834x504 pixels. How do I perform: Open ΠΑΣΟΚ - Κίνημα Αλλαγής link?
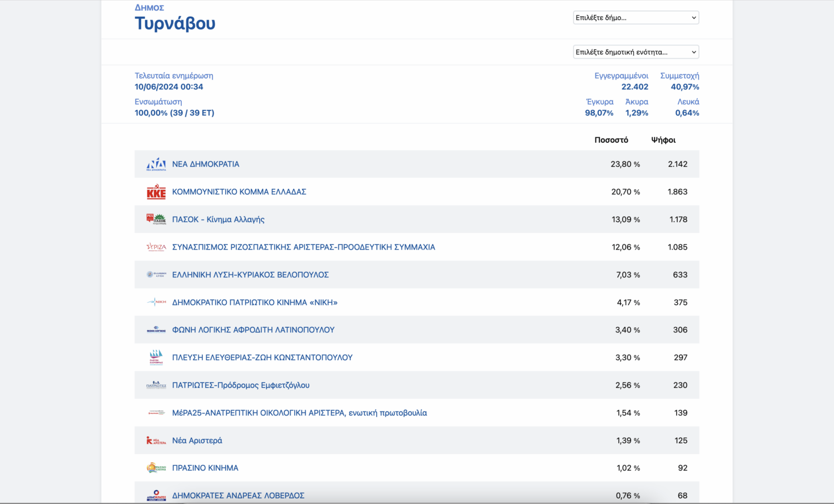(219, 219)
